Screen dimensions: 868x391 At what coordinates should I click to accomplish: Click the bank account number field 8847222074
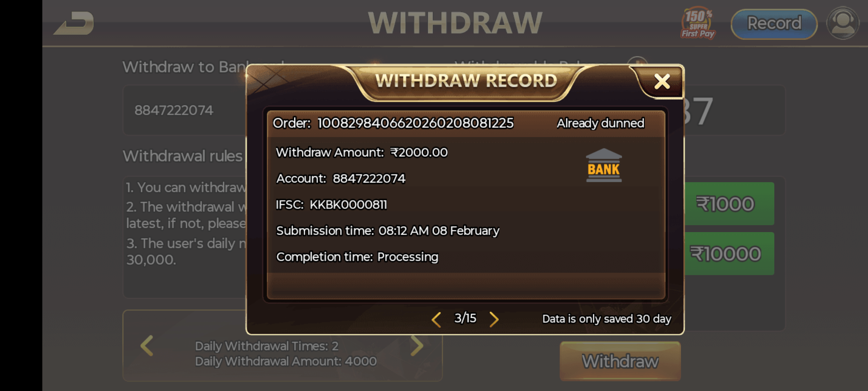[185, 110]
